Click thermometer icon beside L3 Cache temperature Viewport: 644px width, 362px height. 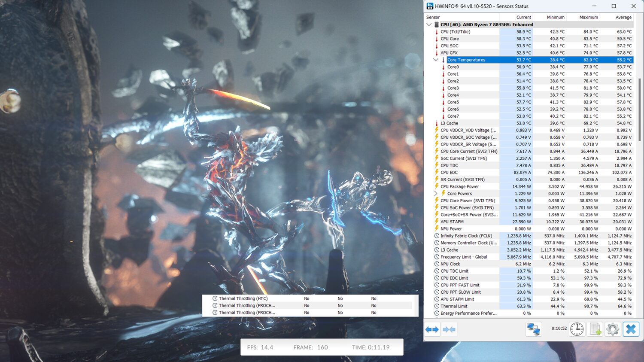click(437, 123)
